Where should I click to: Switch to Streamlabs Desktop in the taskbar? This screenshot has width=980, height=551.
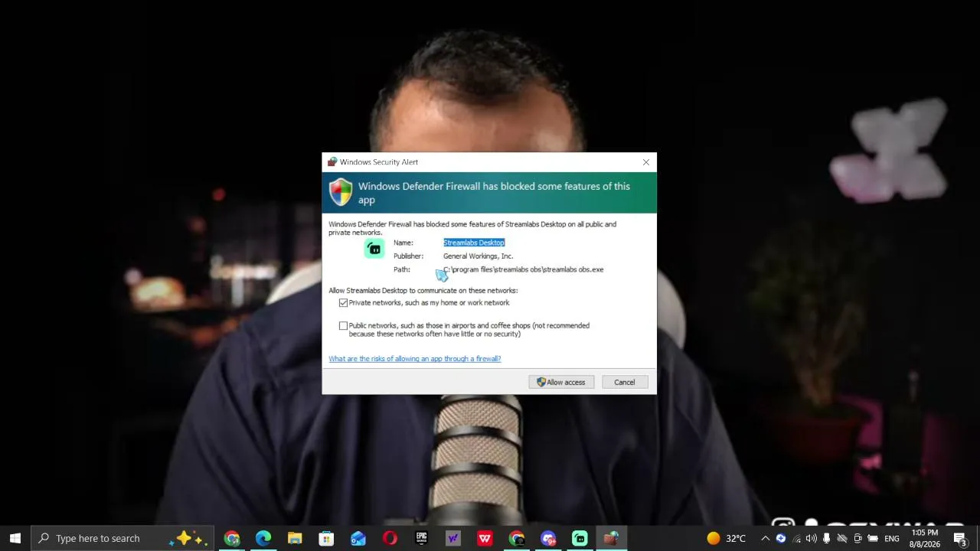tap(580, 538)
